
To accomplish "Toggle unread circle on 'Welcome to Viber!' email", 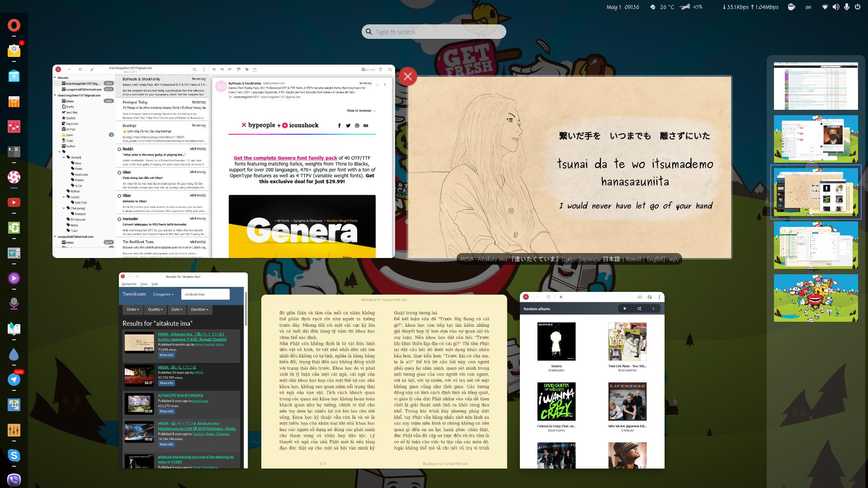I will click(119, 196).
